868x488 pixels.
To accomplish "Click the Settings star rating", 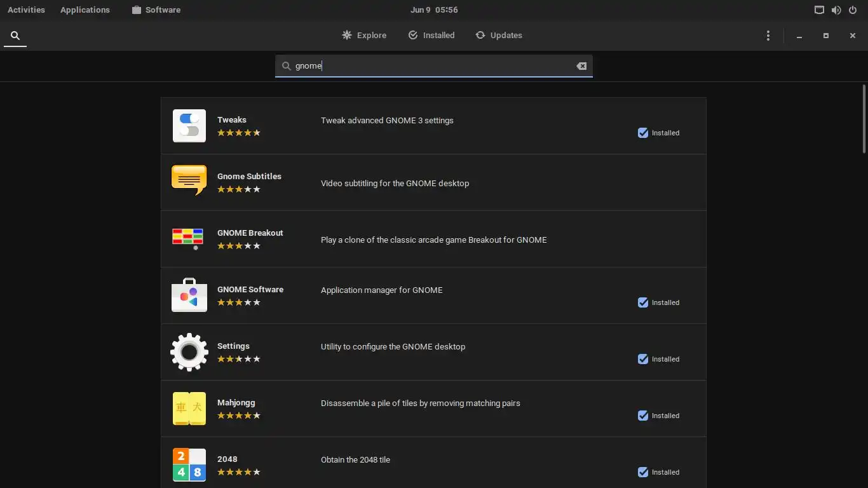I will pyautogui.click(x=239, y=359).
